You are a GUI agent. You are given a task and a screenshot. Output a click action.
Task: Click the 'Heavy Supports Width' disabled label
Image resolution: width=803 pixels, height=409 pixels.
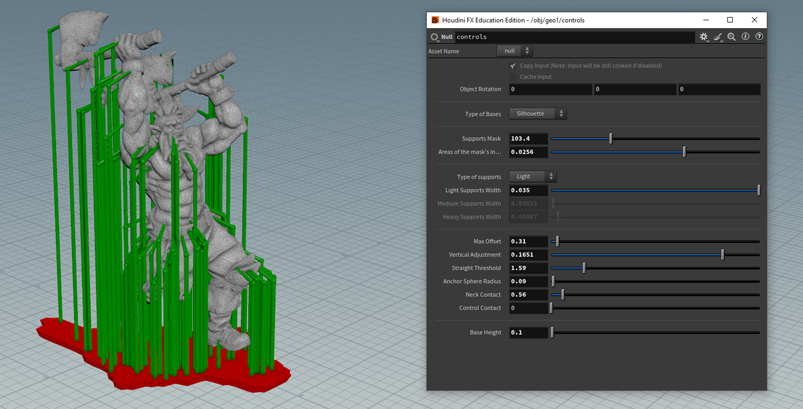coord(472,217)
